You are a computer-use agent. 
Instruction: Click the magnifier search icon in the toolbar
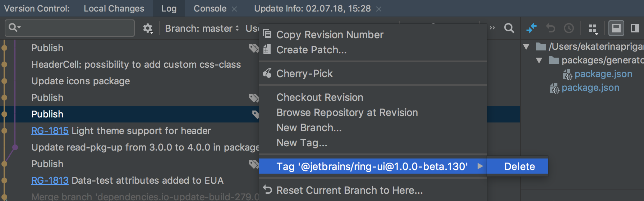509,28
